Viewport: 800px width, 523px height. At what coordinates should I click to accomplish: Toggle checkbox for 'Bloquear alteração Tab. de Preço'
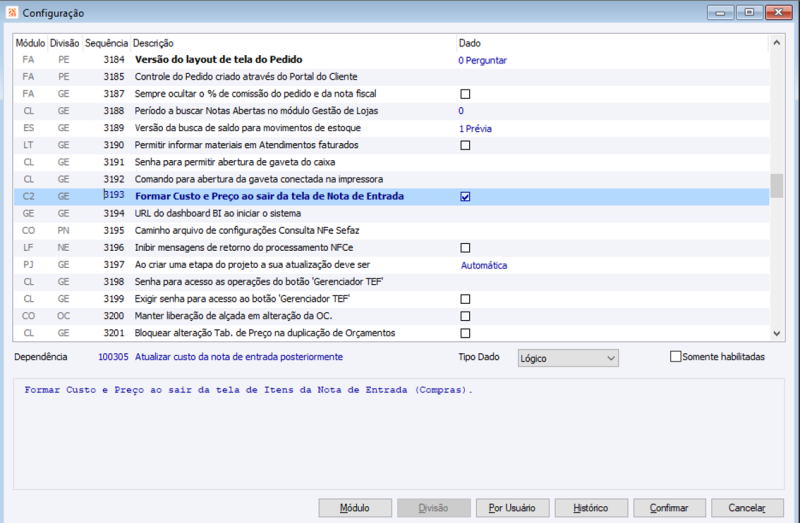(x=465, y=333)
